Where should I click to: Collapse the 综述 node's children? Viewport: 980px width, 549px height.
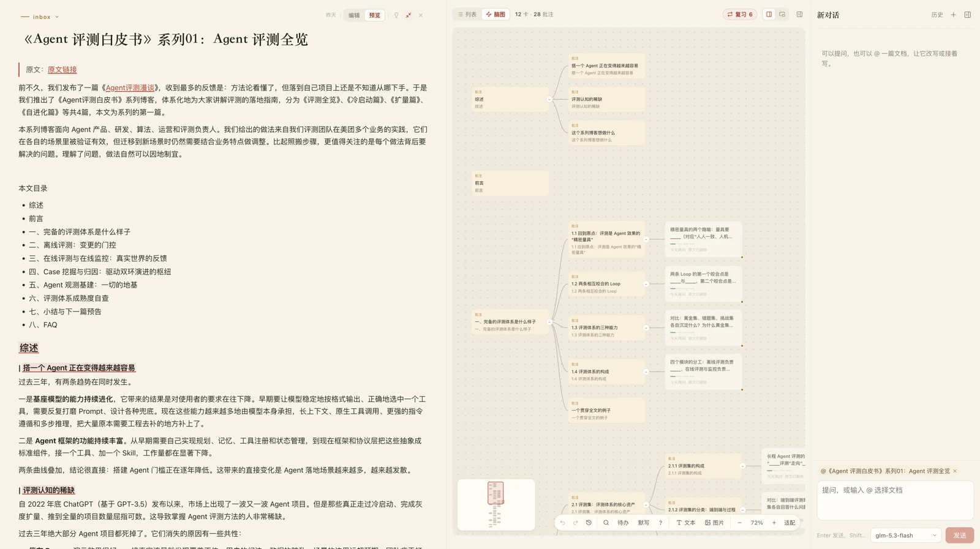[x=549, y=99]
